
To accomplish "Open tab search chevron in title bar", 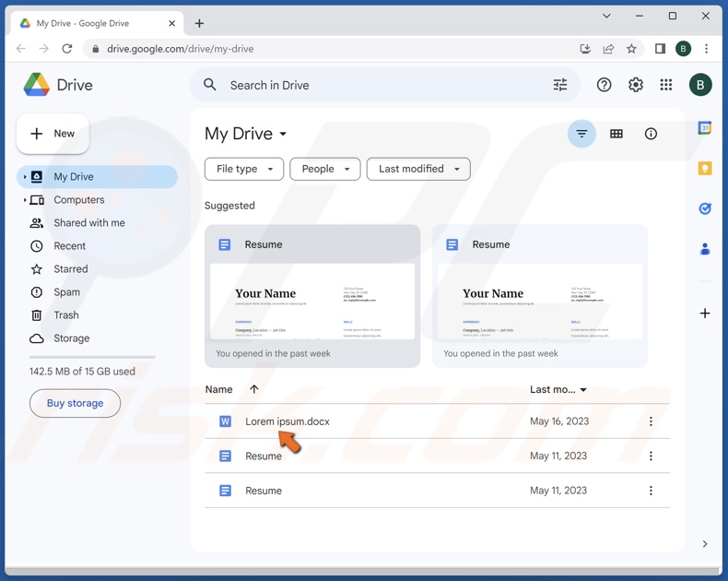I will coord(605,16).
